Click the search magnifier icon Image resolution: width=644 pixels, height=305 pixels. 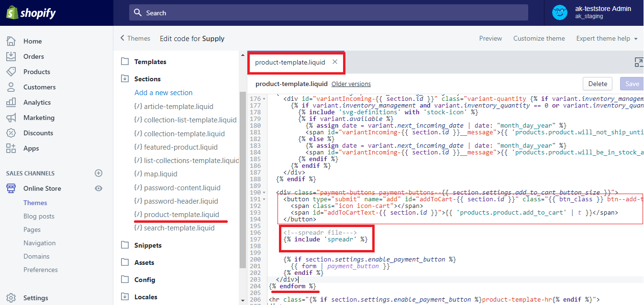(138, 13)
